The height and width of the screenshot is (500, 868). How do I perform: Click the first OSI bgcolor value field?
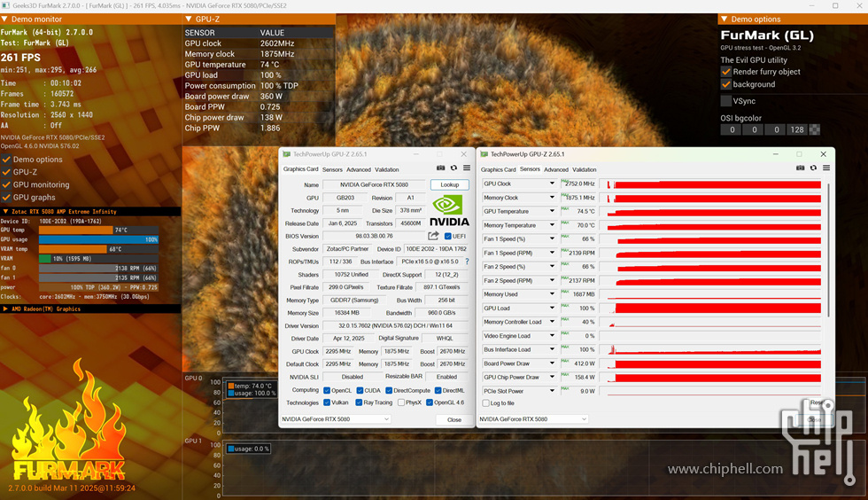[x=732, y=129]
